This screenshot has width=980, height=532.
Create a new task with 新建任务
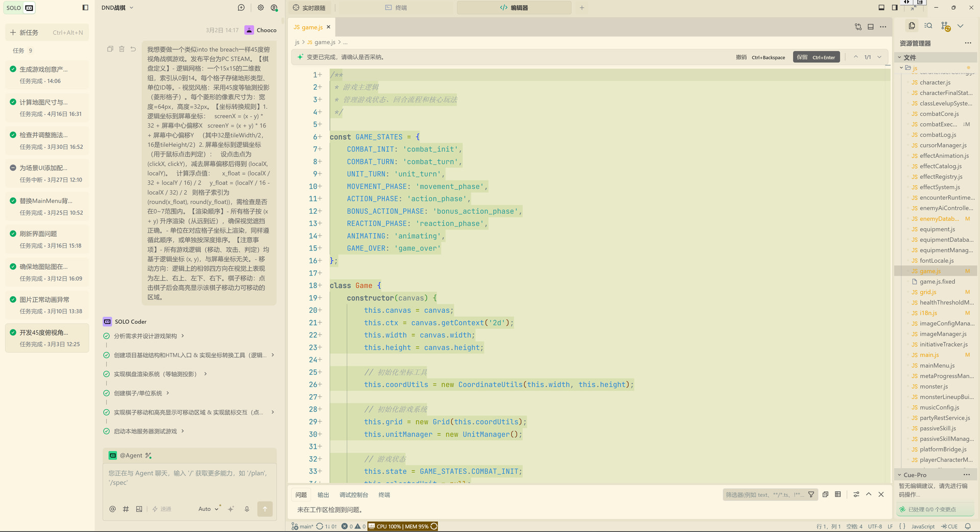tap(46, 32)
